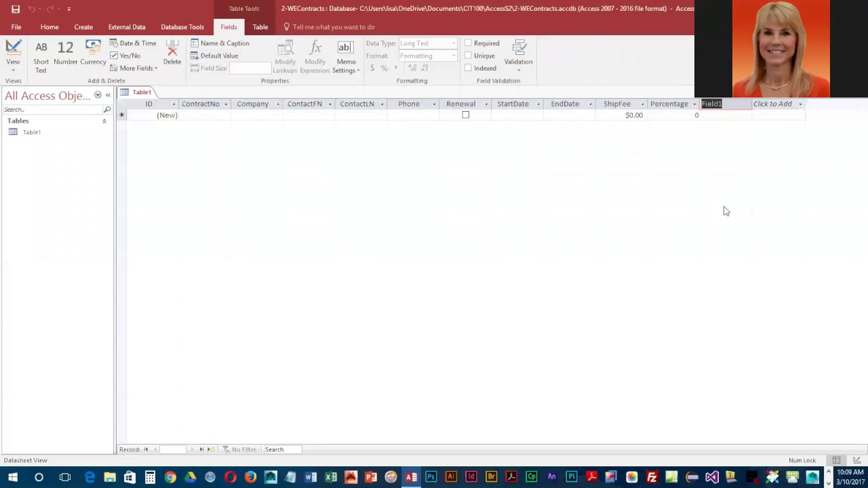Launch Photoshop from the taskbar
868x488 pixels.
point(431,477)
